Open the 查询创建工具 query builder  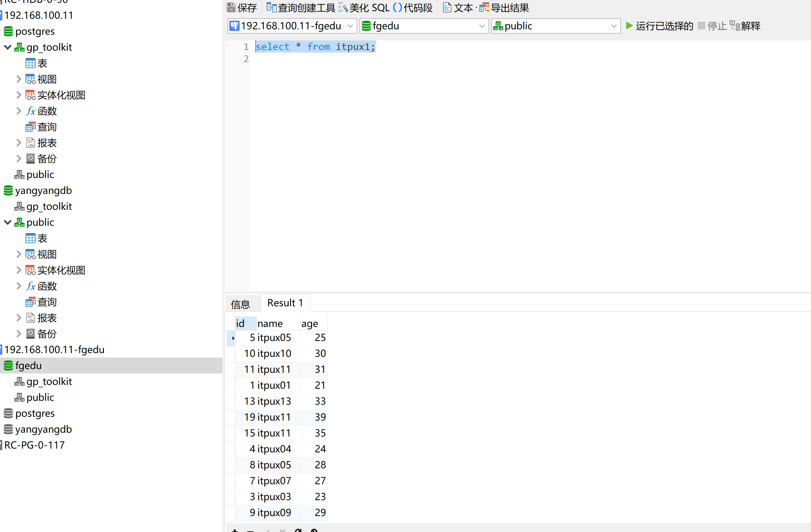tap(301, 8)
